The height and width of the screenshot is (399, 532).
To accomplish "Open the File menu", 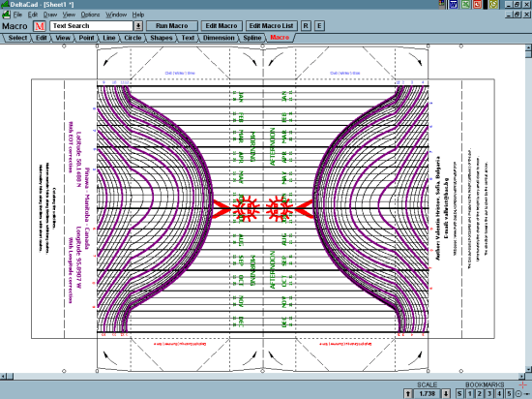I will pos(17,15).
